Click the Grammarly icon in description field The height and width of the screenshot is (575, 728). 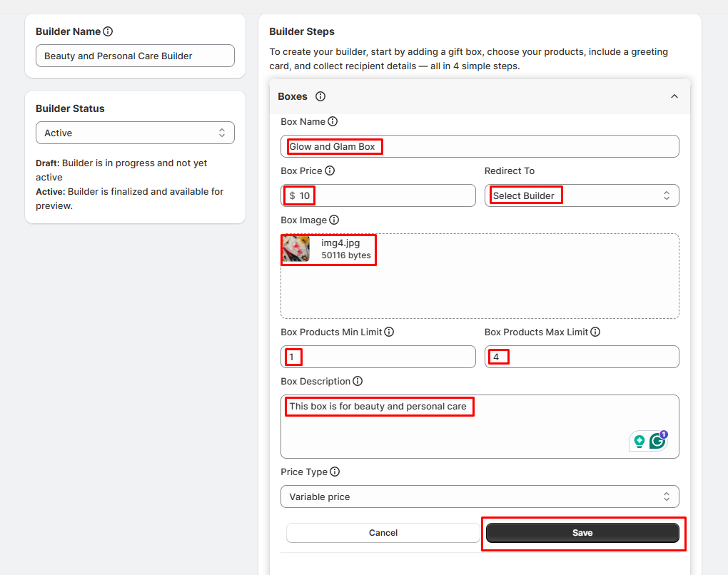click(x=657, y=441)
